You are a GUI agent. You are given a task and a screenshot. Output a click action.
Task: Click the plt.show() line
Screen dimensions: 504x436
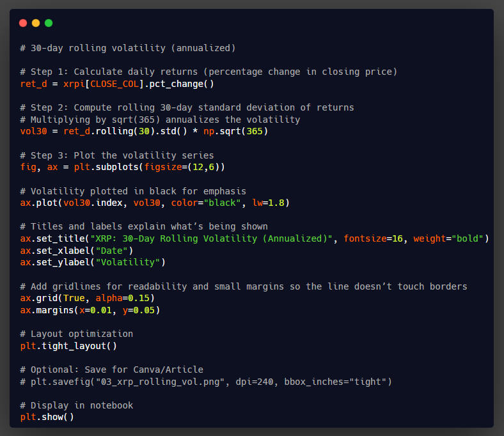[x=47, y=417]
